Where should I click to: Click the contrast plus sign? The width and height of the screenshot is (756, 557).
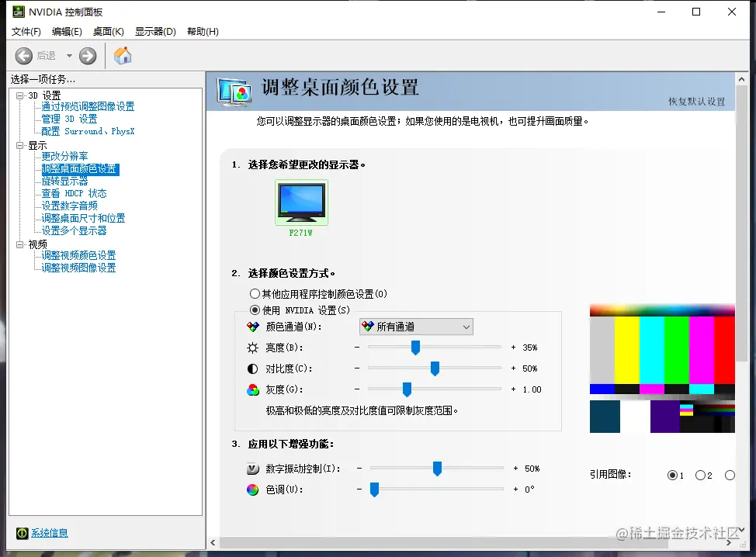click(514, 368)
